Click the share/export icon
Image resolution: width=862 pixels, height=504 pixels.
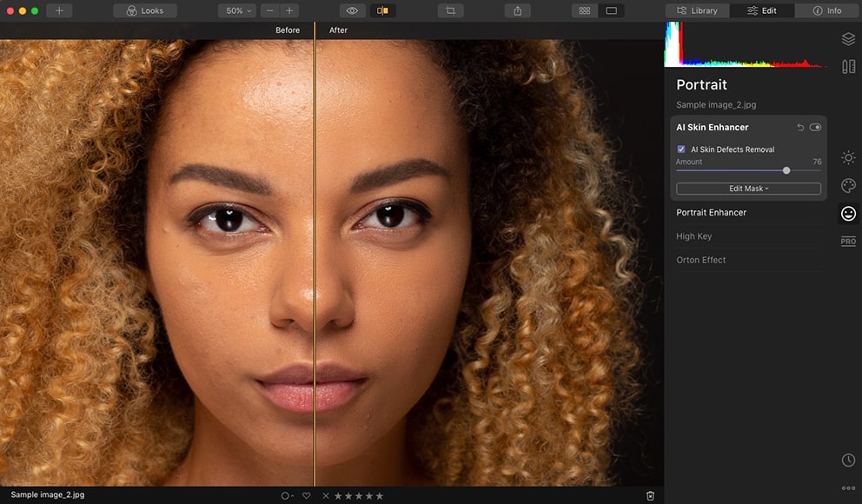[x=518, y=10]
